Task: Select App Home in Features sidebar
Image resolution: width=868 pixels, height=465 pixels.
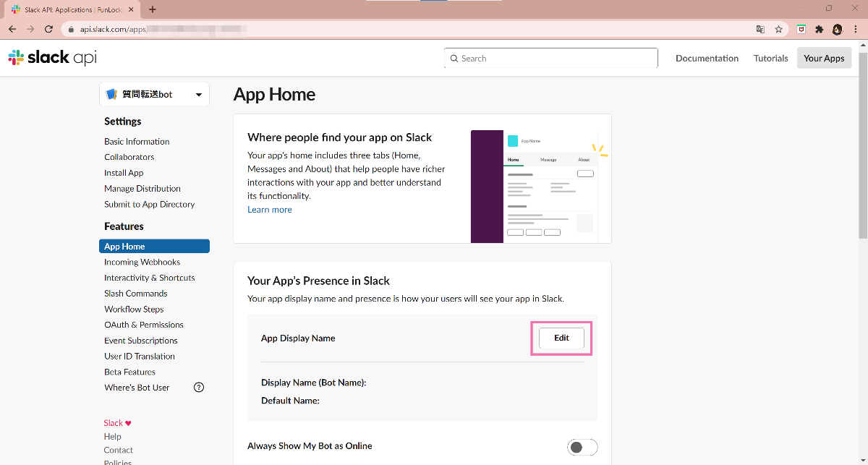Action: (154, 247)
